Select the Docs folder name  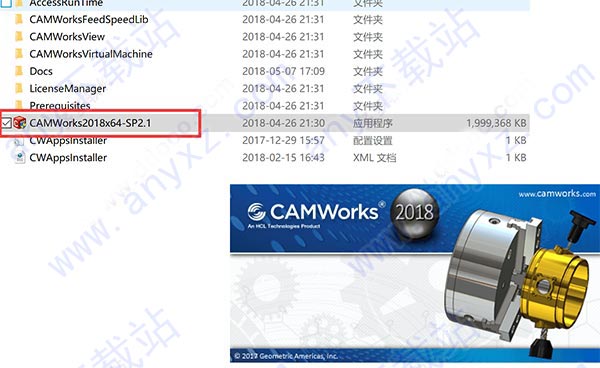point(41,71)
